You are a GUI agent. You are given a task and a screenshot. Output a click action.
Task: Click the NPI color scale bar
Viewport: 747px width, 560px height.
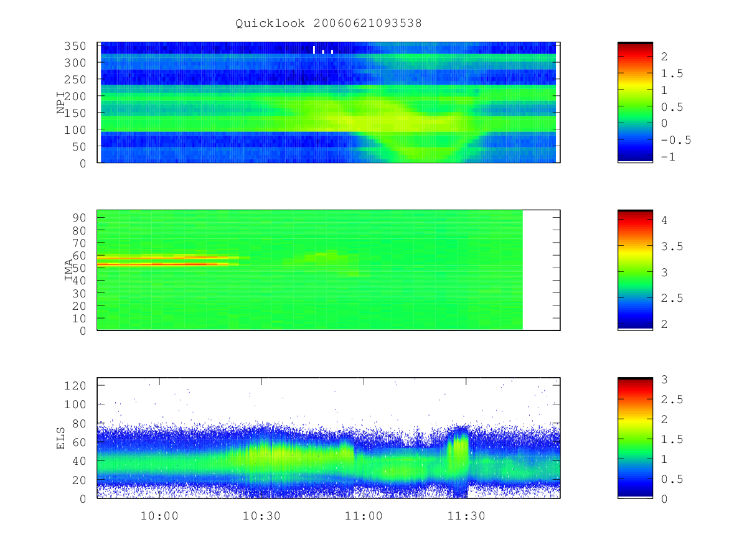click(635, 103)
